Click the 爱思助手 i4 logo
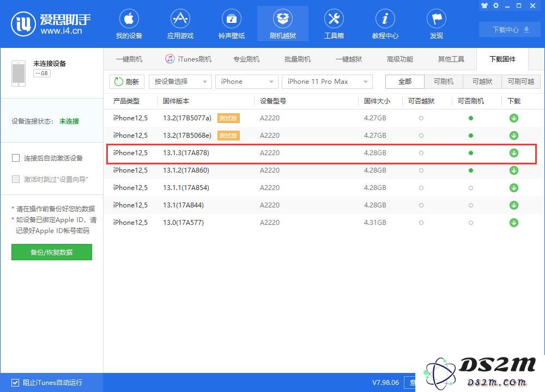Screen dimensions: 545x392 (51, 23)
